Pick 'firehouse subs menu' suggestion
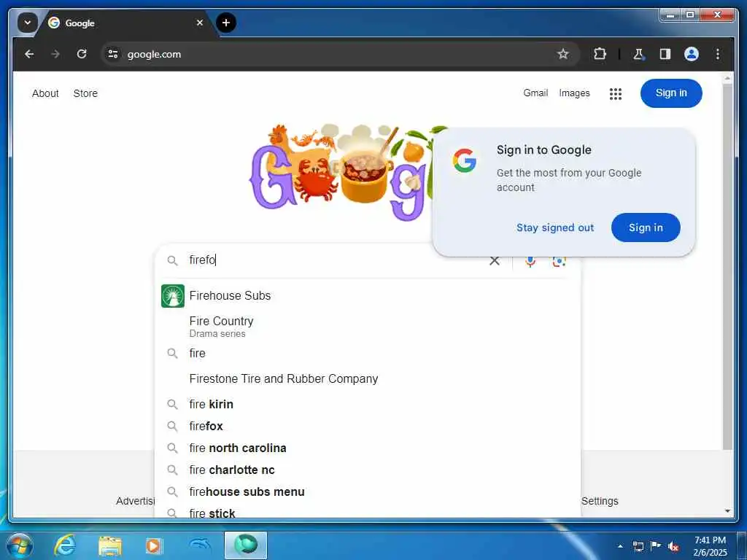Viewport: 747px width, 560px height. tap(368, 492)
